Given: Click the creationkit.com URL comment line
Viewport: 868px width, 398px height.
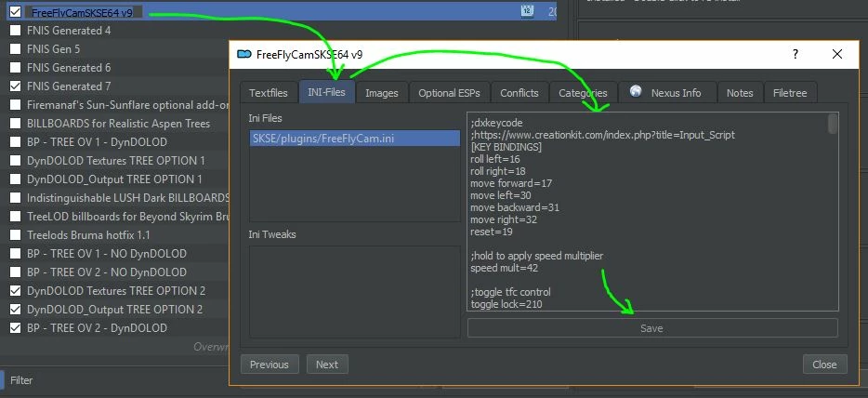Looking at the screenshot, I should tap(602, 135).
